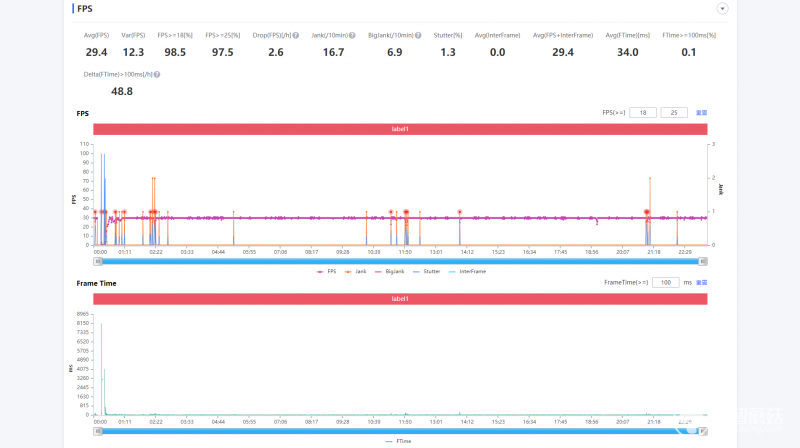
Task: Open help icon next to Delta(FTime)>100ms[/h]
Action: [157, 74]
